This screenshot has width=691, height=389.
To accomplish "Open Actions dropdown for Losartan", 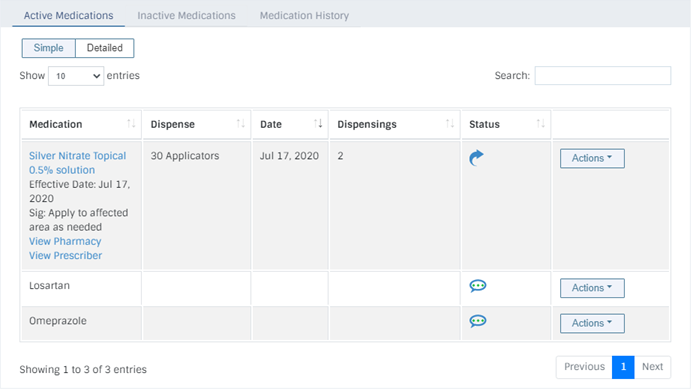I will [x=592, y=288].
